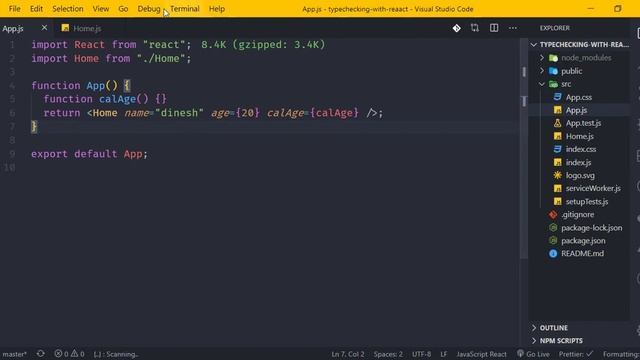640x360 pixels.
Task: Open the errors and warnings status item
Action: (x=69, y=354)
